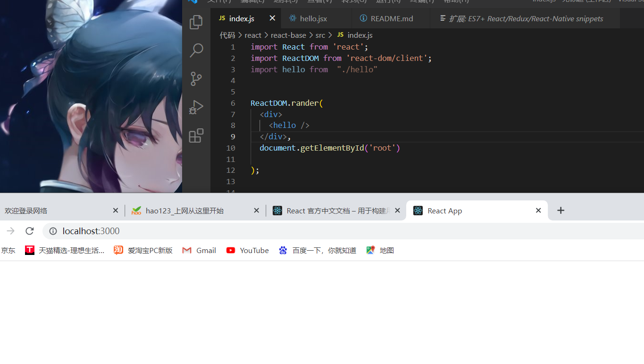Click the 'react-dom/client' import string
The image size is (644, 364).
pos(387,58)
